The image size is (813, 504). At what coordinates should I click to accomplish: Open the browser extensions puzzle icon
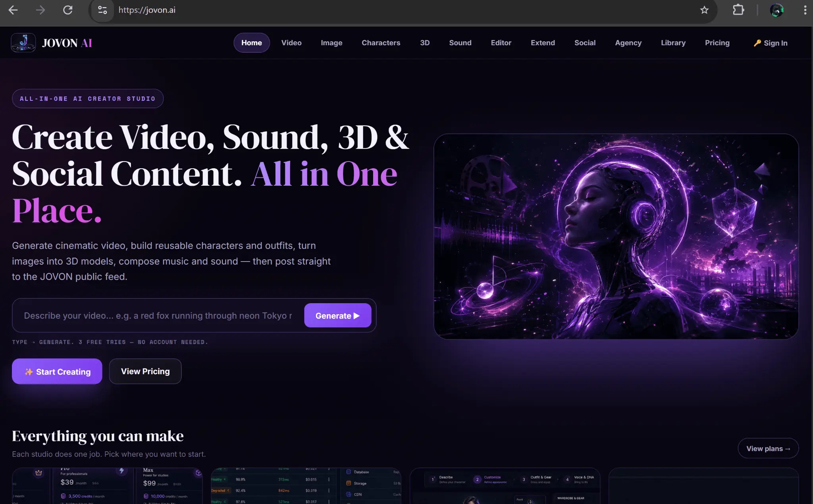tap(738, 10)
